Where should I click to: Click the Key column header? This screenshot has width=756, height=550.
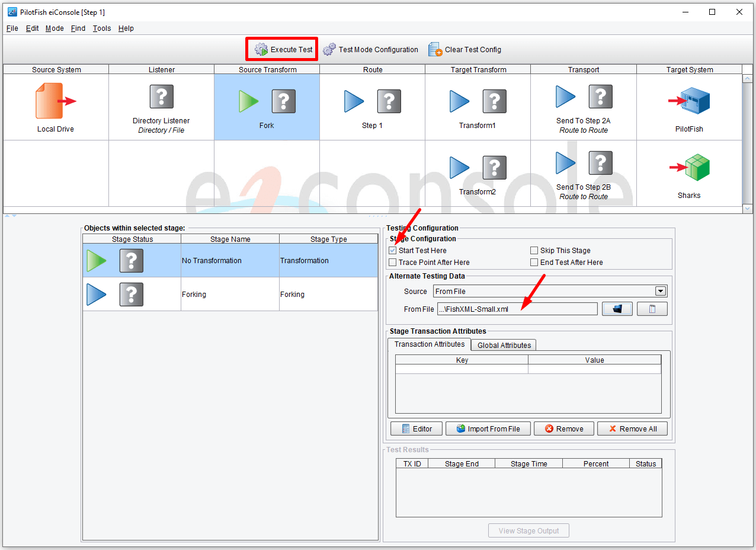pyautogui.click(x=462, y=360)
